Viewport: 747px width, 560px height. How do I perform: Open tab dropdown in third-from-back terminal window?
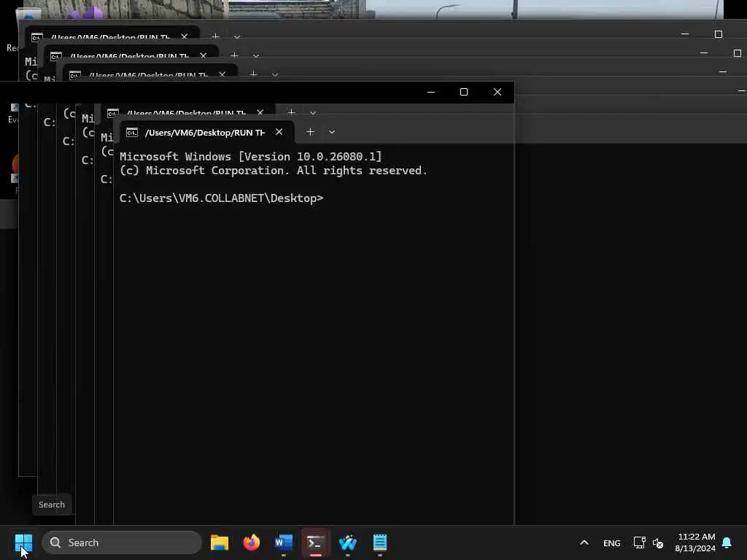pos(275,75)
